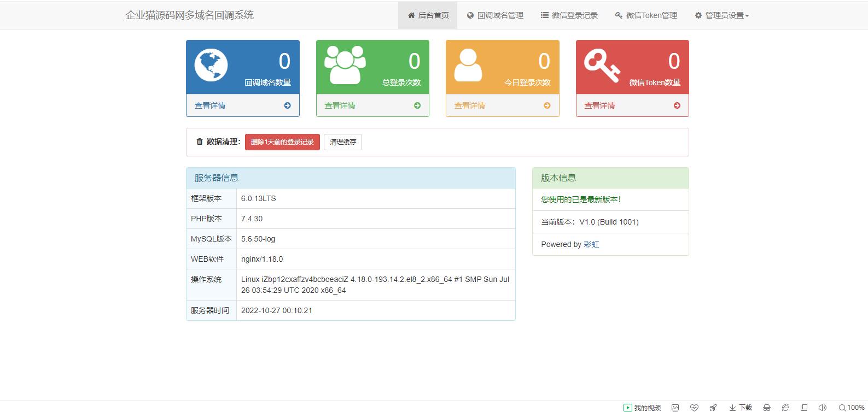Click the key icon on the red card
868x412 pixels.
[x=602, y=65]
